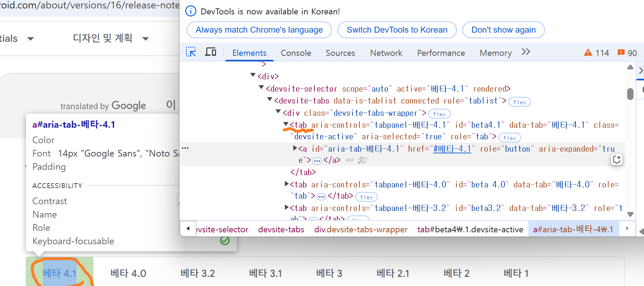Click scrollbar up arrow in Elements panel
This screenshot has height=286, width=644.
coord(630,67)
